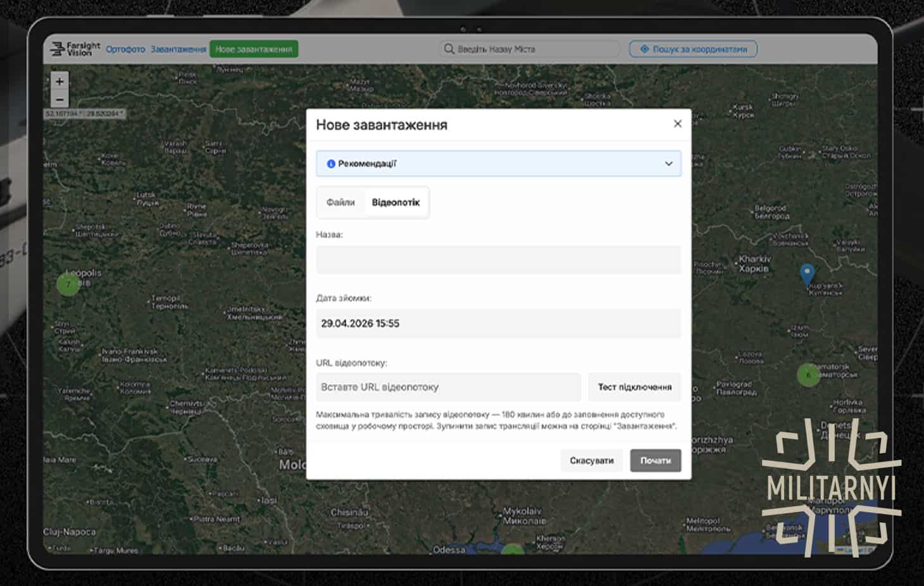The width and height of the screenshot is (924, 586).
Task: Switch to the Файли tab
Action: [x=340, y=203]
